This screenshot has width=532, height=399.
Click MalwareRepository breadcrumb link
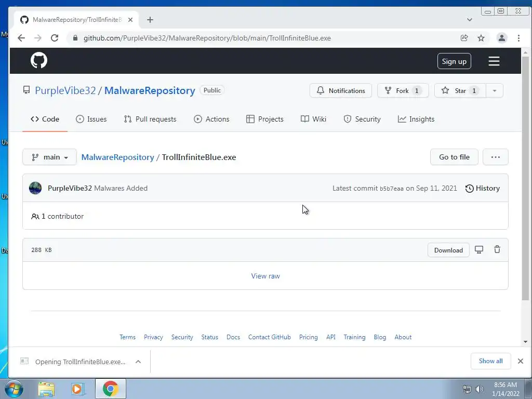(118, 157)
